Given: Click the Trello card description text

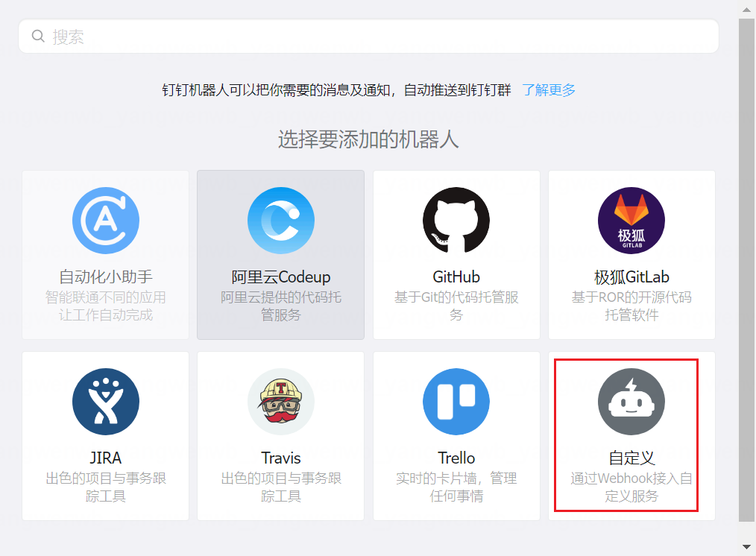Looking at the screenshot, I should coord(456,487).
